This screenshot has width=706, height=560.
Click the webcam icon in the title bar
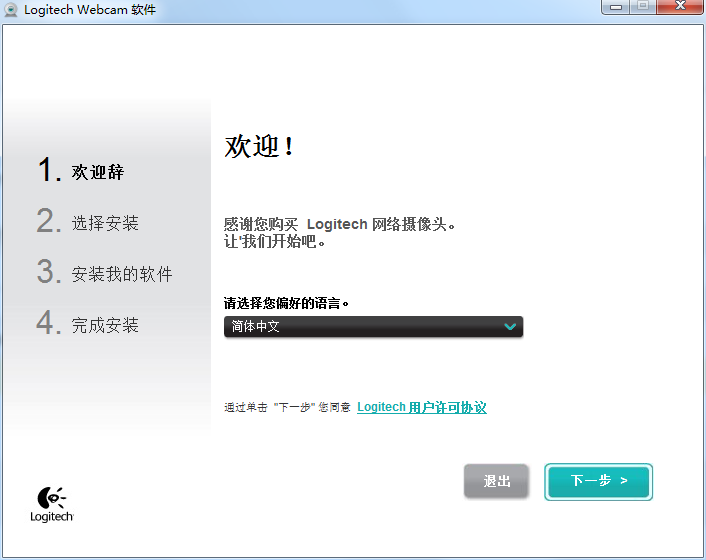[10, 9]
